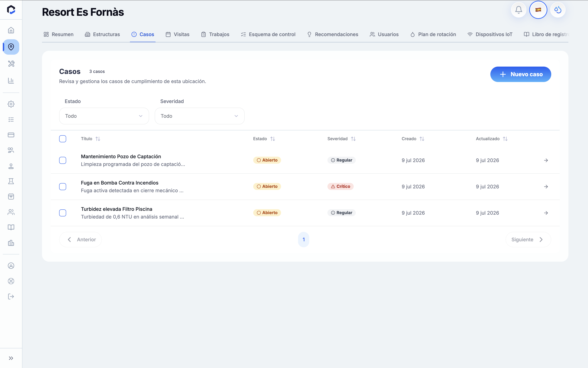Open the Trabajos tab
The width and height of the screenshot is (588, 368).
(x=215, y=34)
